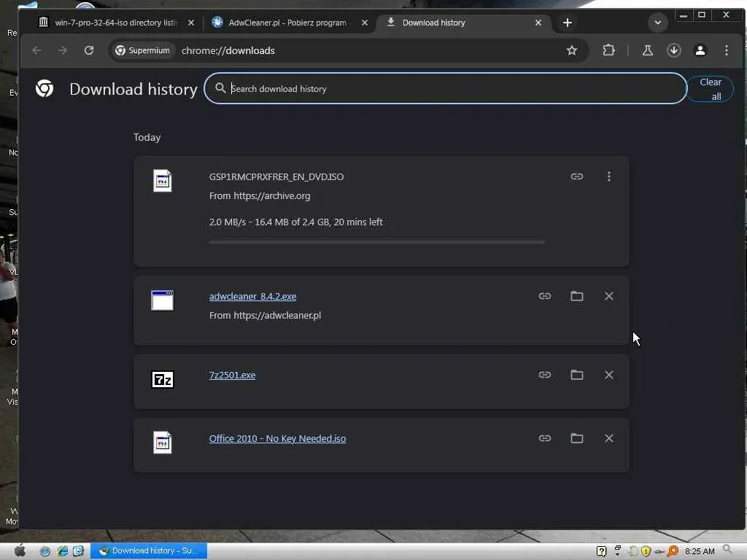The height and width of the screenshot is (560, 747).
Task: Focus the Search download history field
Action: pos(446,88)
